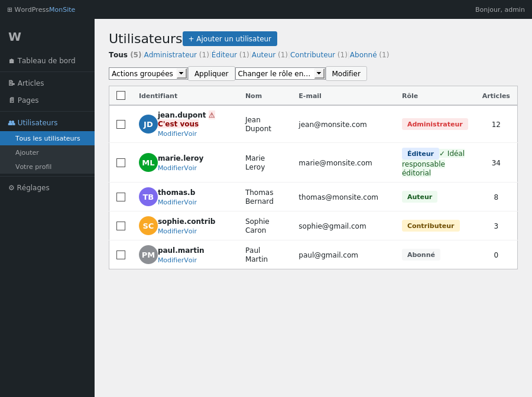Click Voir link under sophie.contrib
The width and height of the screenshot is (532, 397).
191,231
